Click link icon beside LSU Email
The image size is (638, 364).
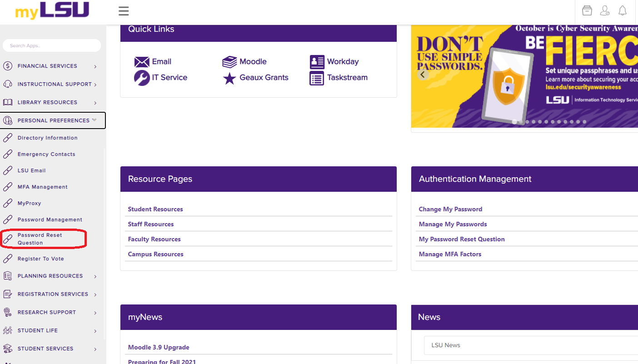[x=8, y=170]
